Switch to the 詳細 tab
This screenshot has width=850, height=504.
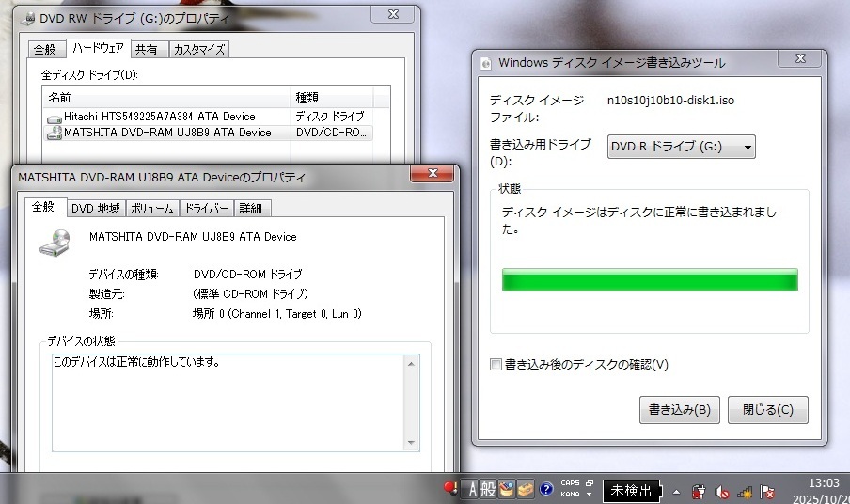click(x=251, y=209)
